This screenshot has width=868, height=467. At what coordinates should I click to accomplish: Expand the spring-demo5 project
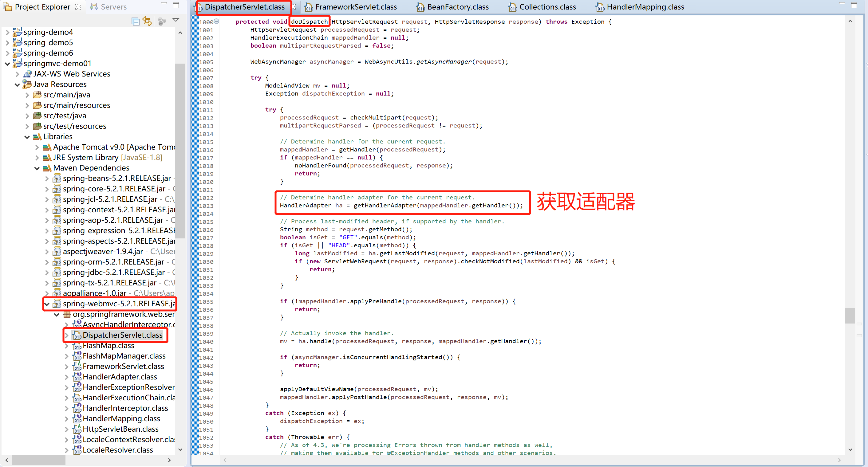(x=7, y=43)
